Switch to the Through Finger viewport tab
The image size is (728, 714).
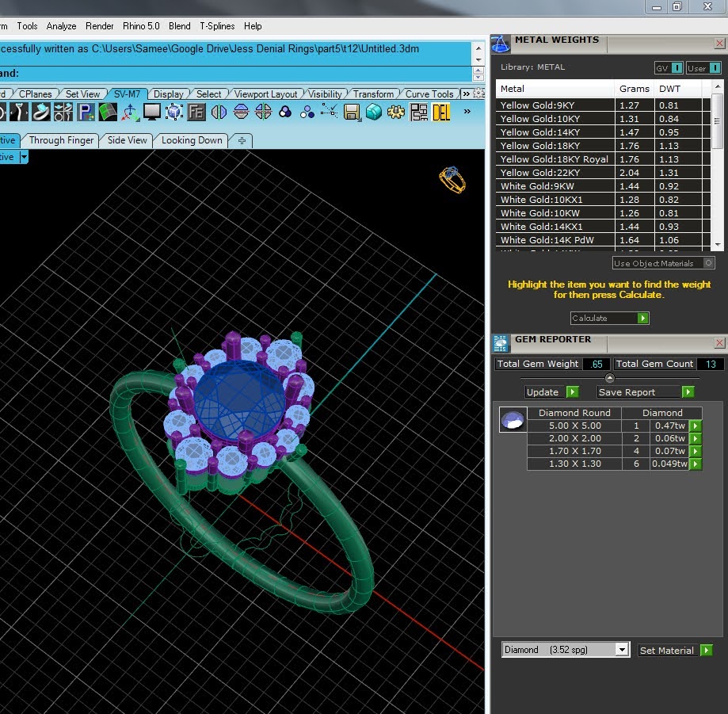pos(61,140)
